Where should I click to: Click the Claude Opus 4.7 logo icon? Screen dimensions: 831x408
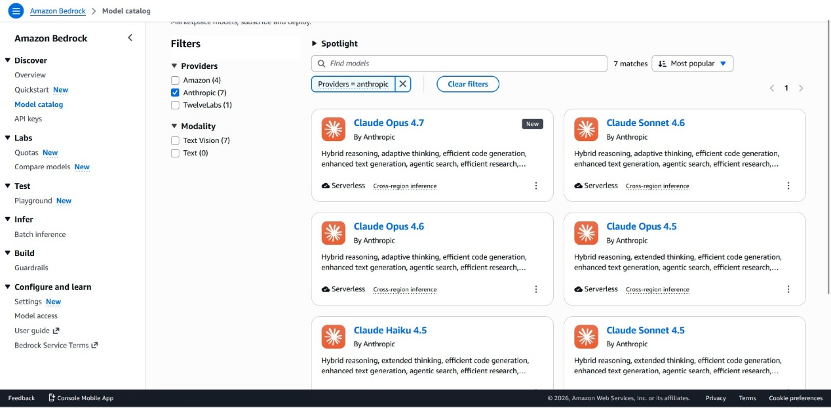pyautogui.click(x=333, y=129)
